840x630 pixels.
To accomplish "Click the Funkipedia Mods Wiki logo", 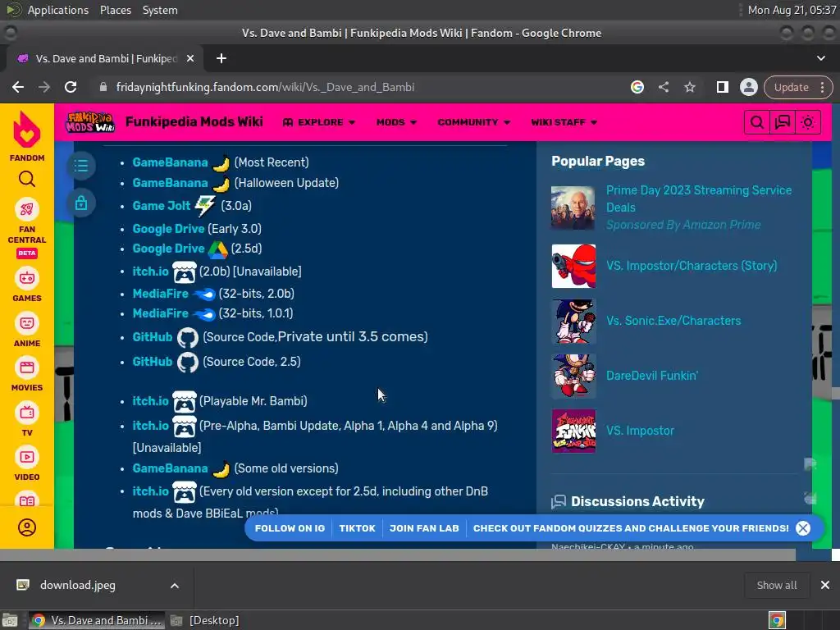I will 90,122.
